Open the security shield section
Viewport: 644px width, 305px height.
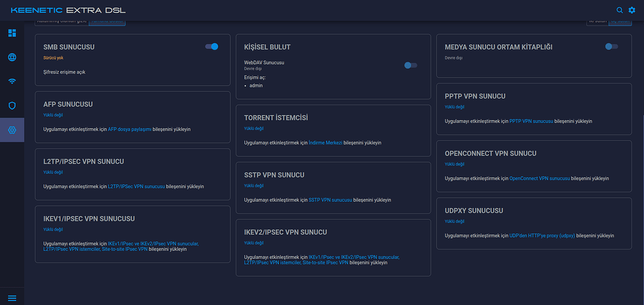[12, 106]
